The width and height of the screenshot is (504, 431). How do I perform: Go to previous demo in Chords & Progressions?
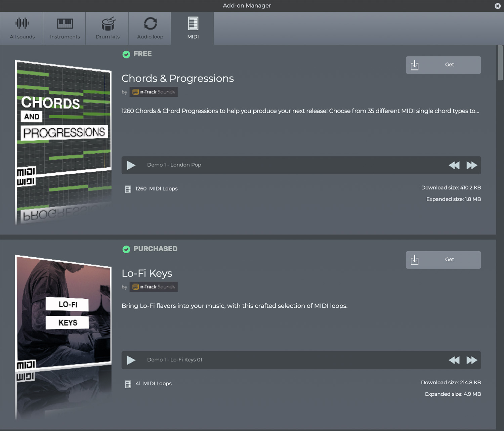point(454,165)
